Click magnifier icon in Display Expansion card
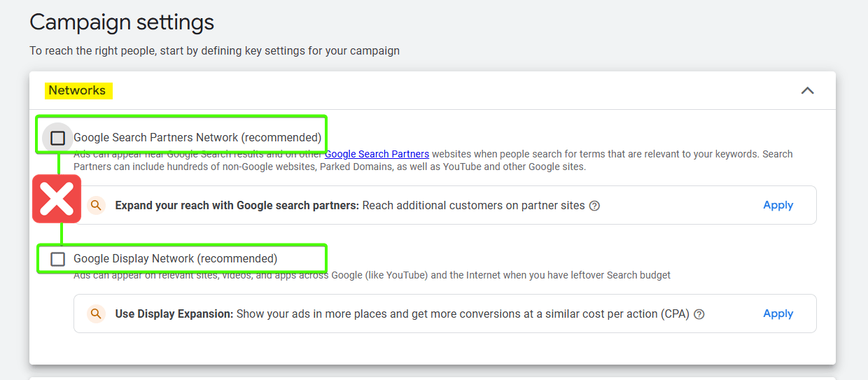This screenshot has width=868, height=380. pos(96,314)
